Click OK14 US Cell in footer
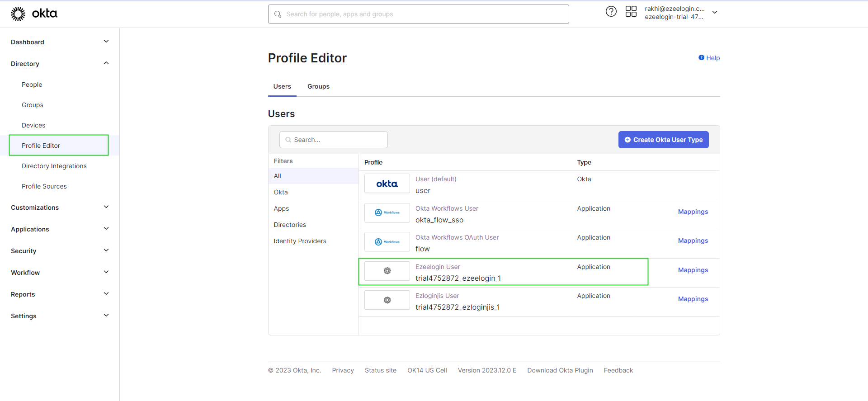This screenshot has width=868, height=401. pyautogui.click(x=427, y=370)
